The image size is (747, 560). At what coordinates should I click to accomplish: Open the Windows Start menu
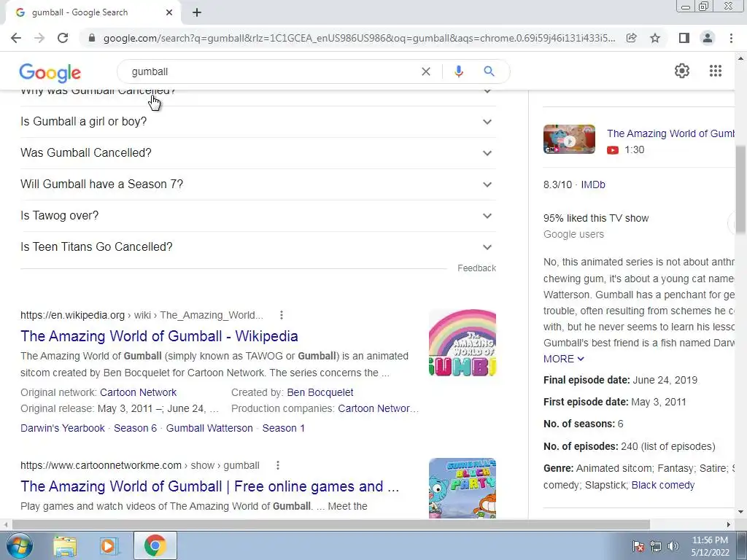point(19,545)
